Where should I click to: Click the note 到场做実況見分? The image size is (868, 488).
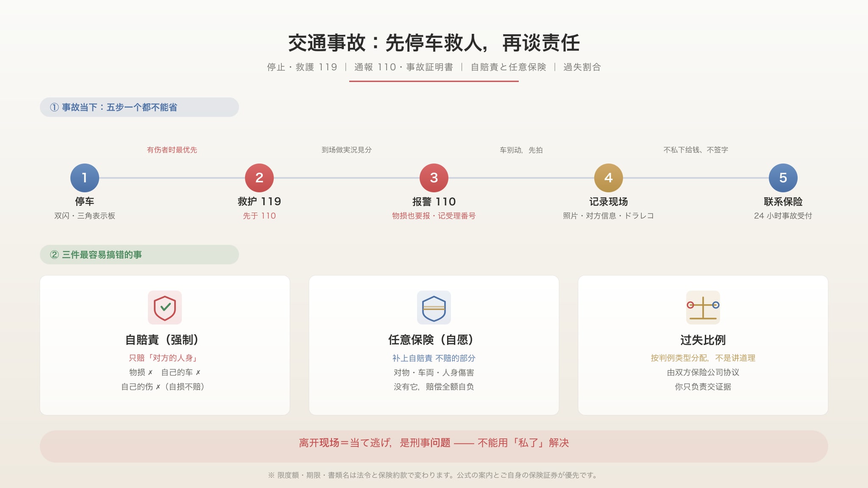(x=347, y=150)
